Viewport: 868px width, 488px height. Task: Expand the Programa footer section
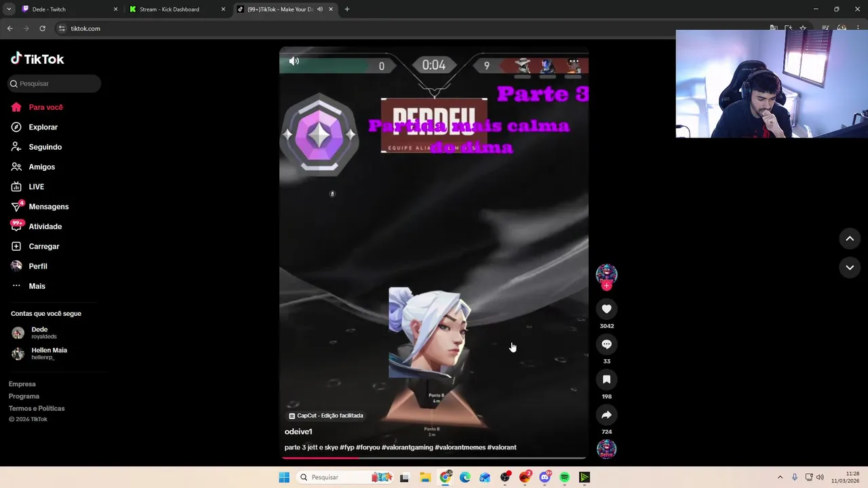pos(24,396)
